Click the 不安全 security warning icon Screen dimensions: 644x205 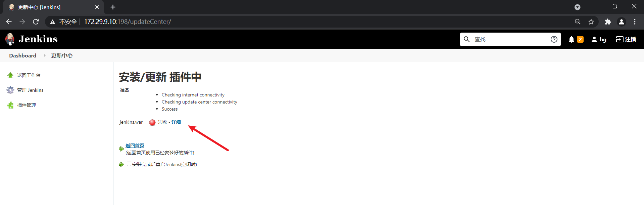(52, 22)
